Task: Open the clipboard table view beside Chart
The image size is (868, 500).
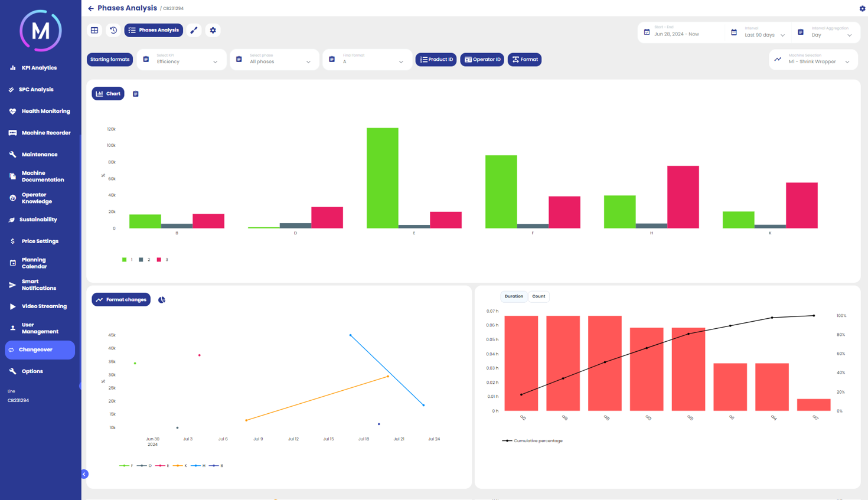Action: click(136, 94)
